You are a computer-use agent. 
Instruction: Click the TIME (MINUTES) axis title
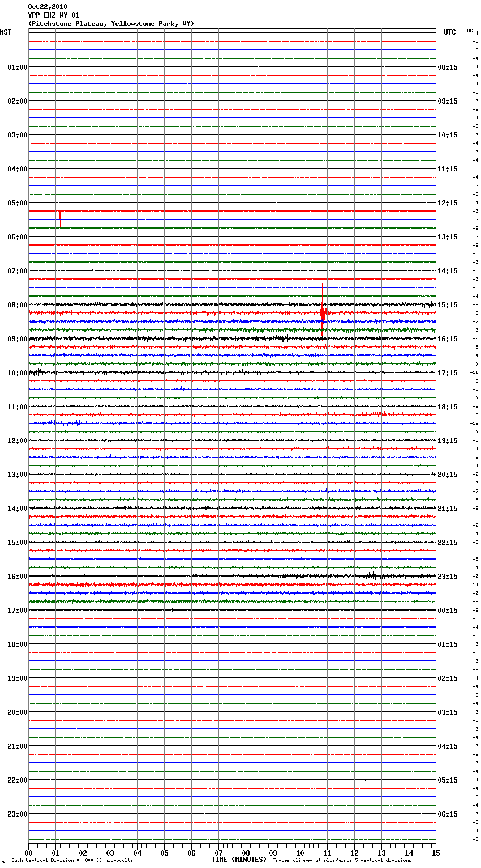coord(239,860)
